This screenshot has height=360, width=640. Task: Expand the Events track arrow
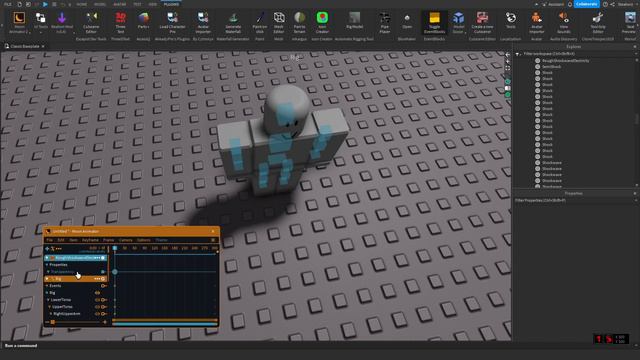(47, 286)
